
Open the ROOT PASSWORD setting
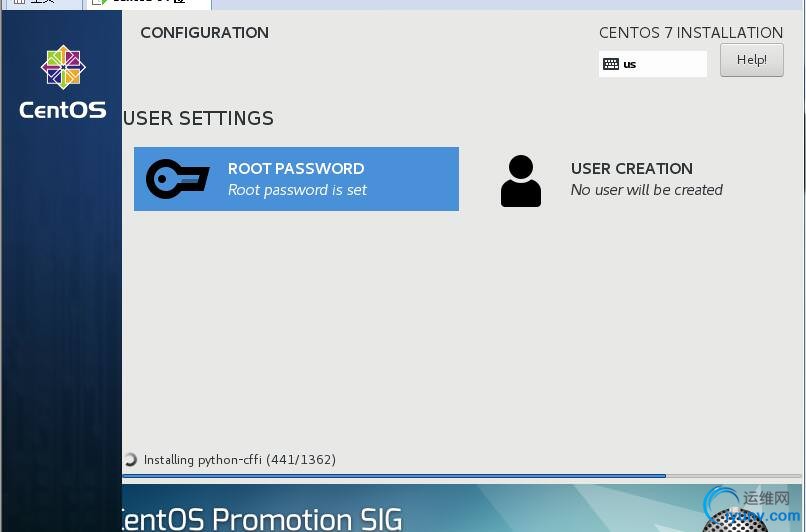pos(296,179)
